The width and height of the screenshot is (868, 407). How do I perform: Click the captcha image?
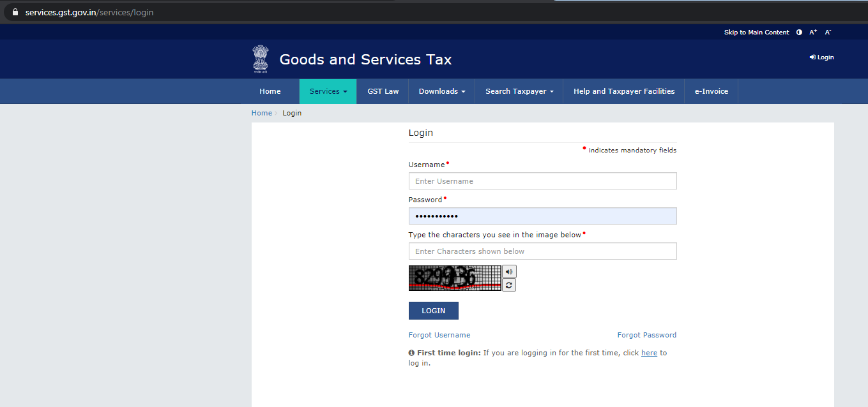coord(455,278)
